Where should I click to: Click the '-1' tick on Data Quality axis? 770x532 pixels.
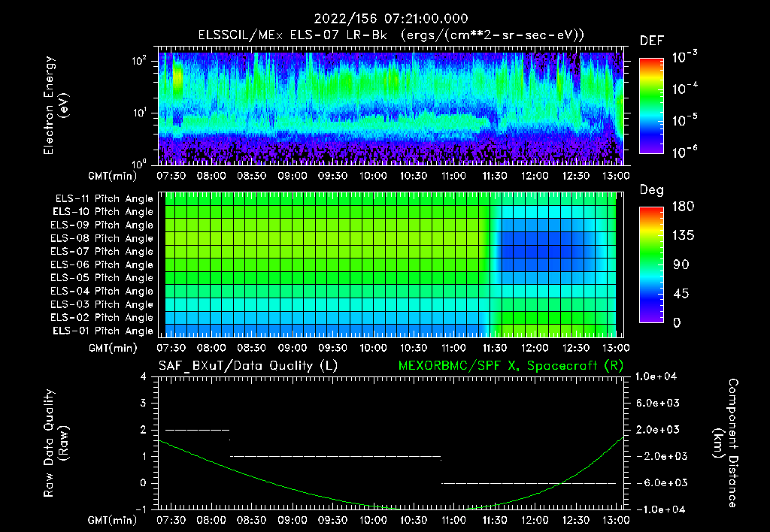(x=141, y=509)
